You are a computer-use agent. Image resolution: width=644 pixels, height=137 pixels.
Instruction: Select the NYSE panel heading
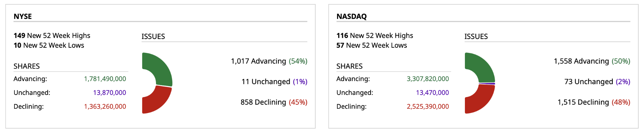[x=23, y=16]
